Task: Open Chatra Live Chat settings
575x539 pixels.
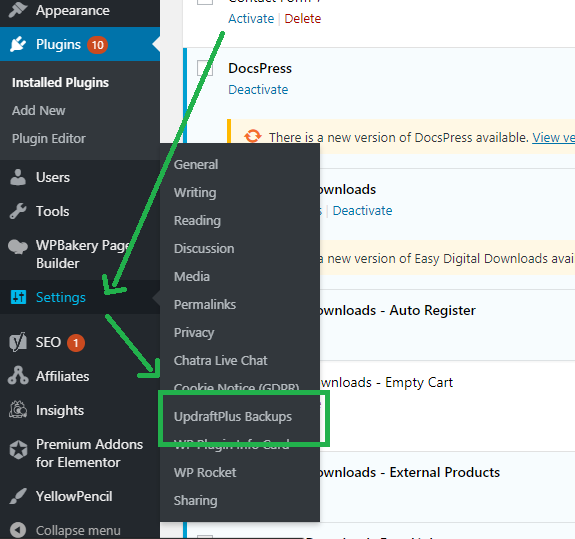Action: (220, 360)
